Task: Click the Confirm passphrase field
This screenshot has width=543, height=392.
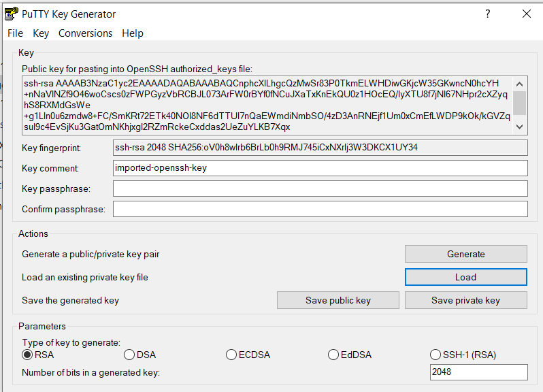Action: click(320, 209)
